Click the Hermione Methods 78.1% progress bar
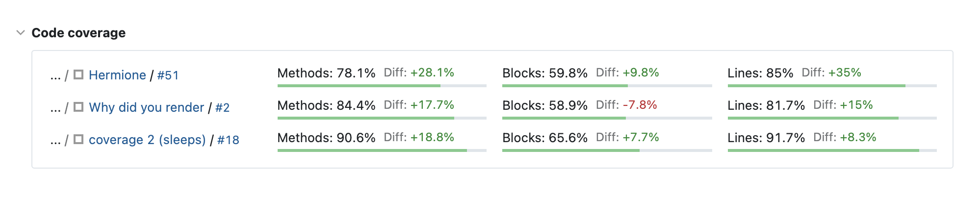980x198 pixels. [382, 86]
